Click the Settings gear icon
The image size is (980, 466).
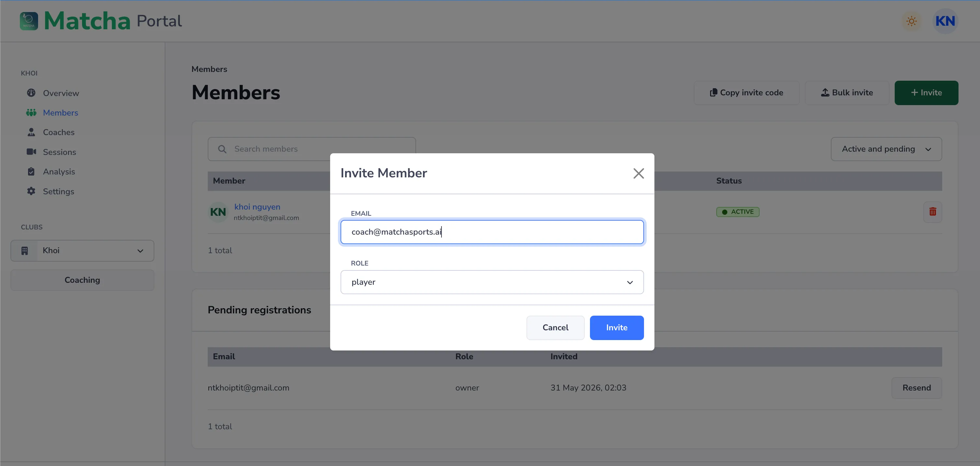point(31,191)
